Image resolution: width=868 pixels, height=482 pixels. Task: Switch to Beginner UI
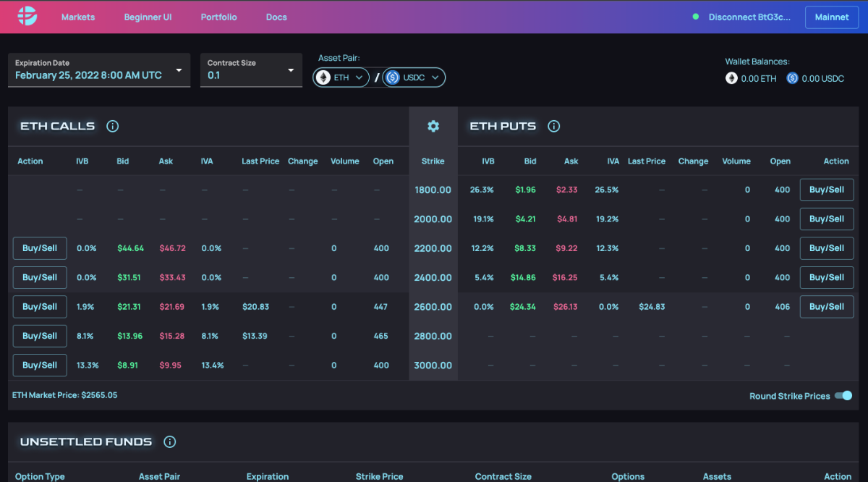click(x=148, y=17)
